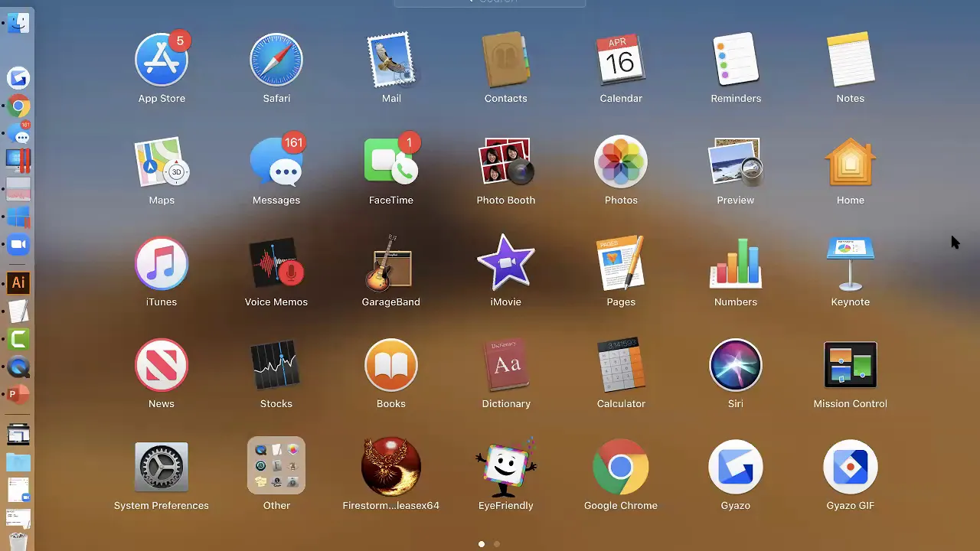
Task: Open the Notes app
Action: pos(851,60)
